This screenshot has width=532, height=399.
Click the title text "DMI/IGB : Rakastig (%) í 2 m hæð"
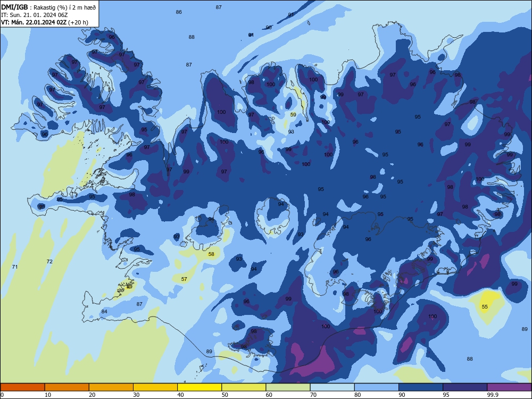(48, 7)
